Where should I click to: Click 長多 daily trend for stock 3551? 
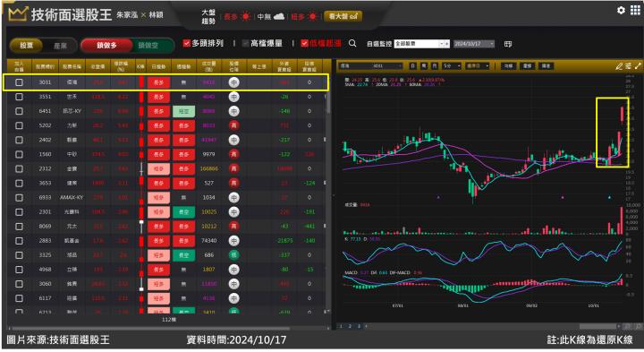pyautogui.click(x=158, y=97)
